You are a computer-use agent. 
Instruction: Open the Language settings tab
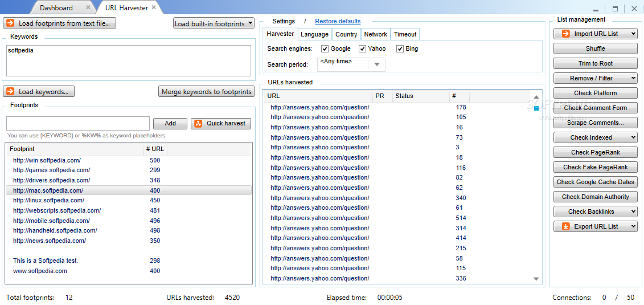point(315,35)
